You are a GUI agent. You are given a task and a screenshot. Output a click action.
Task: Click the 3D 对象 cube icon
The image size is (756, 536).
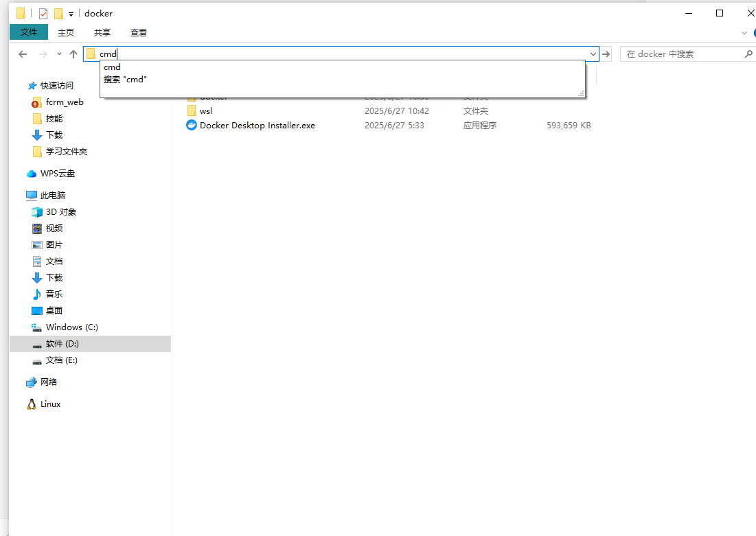[36, 212]
